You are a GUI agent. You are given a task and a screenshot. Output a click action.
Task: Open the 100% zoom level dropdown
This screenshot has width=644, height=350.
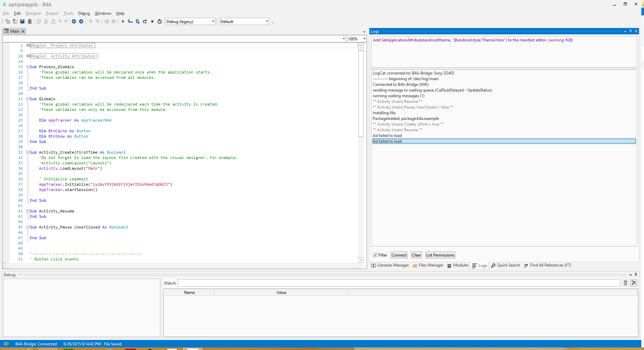(364, 39)
